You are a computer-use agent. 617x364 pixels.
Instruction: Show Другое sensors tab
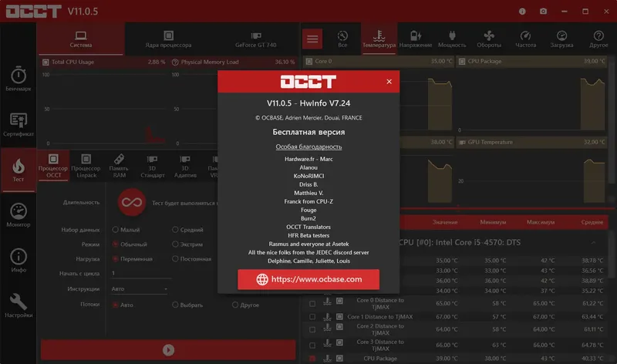pyautogui.click(x=598, y=39)
